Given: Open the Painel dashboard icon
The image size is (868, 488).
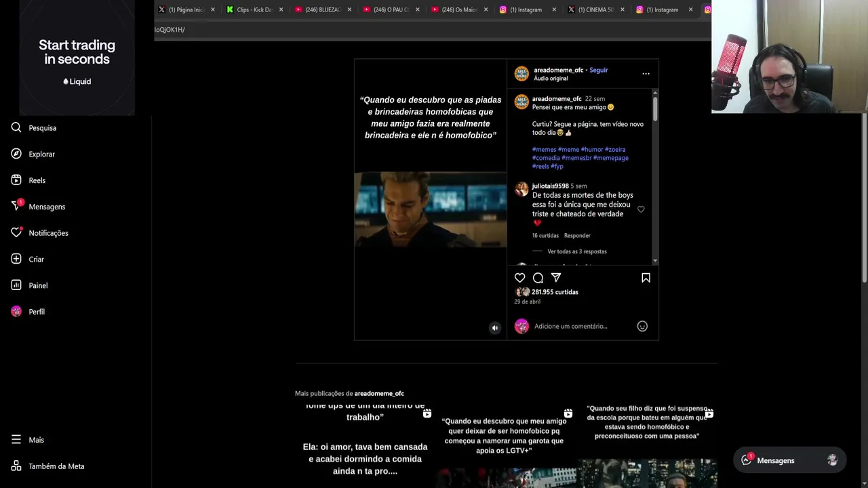Looking at the screenshot, I should (16, 285).
